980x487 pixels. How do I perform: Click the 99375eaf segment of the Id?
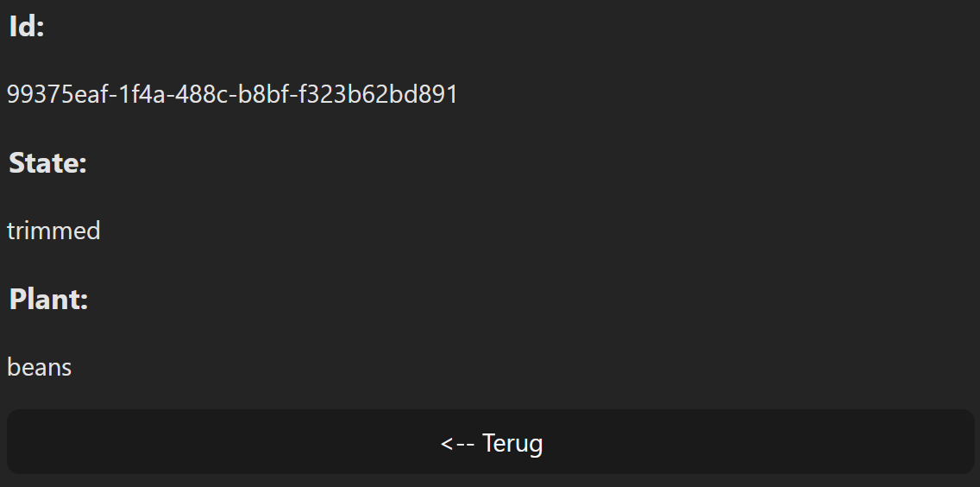[57, 94]
